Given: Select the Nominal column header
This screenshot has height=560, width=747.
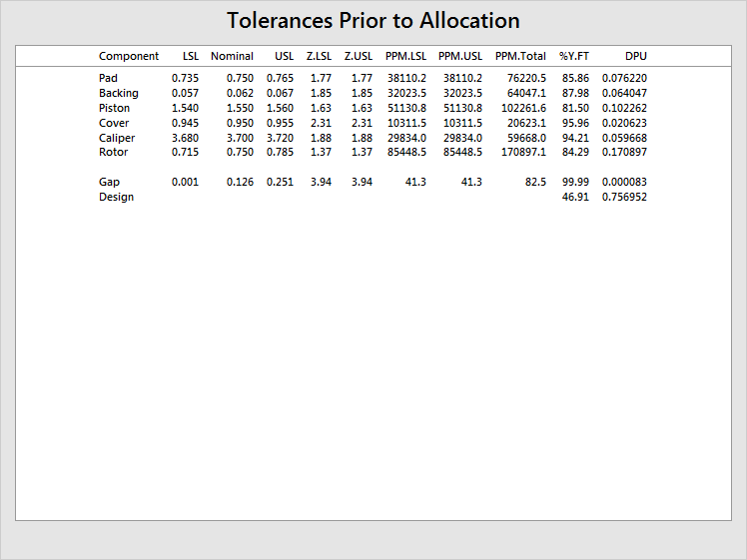Looking at the screenshot, I should pos(232,56).
